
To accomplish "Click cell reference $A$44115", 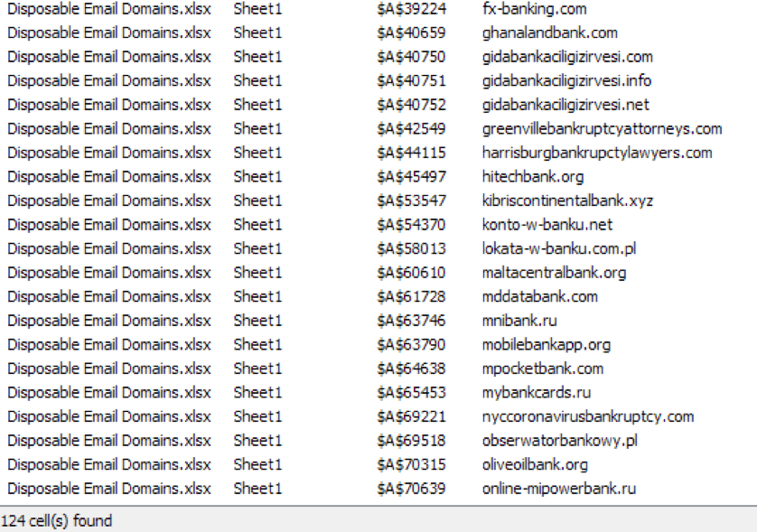I will coord(411,153).
